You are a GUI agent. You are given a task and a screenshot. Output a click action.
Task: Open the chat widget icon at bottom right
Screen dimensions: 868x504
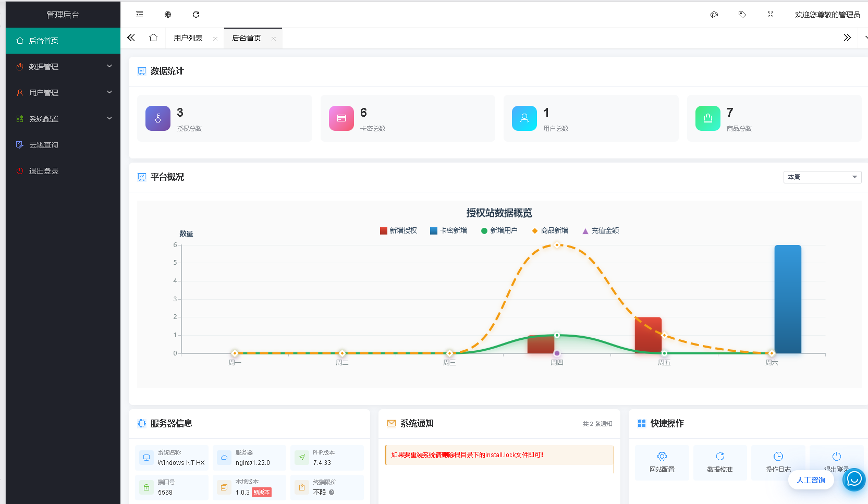(x=854, y=480)
